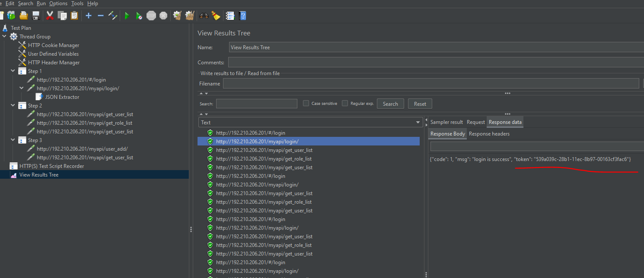Select the Test Plan flask icon
644x278 pixels.
[x=5, y=28]
